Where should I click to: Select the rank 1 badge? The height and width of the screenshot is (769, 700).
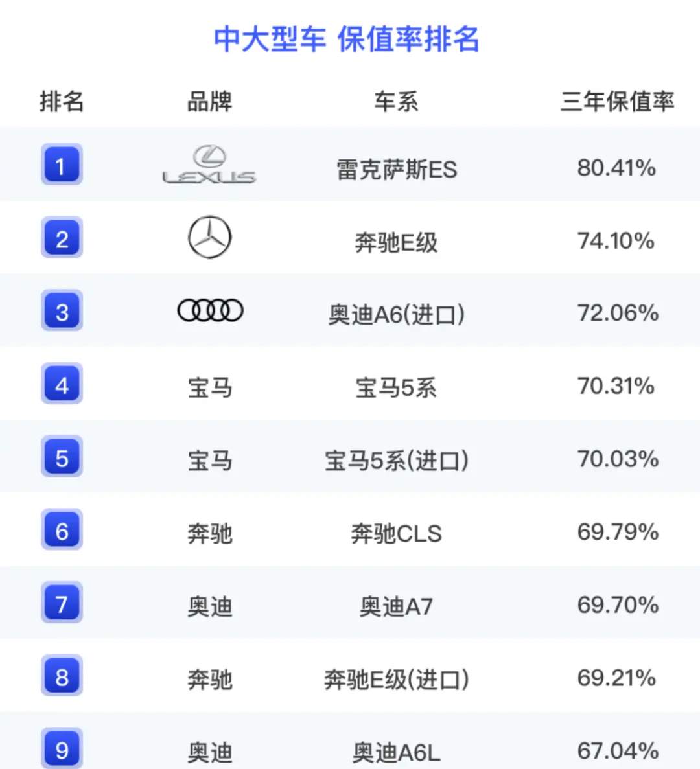[x=62, y=165]
